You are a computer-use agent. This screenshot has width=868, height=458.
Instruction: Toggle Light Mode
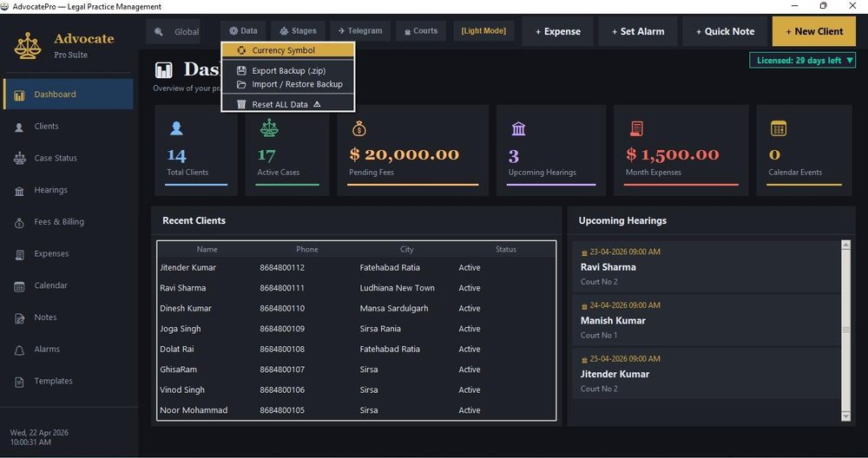483,31
